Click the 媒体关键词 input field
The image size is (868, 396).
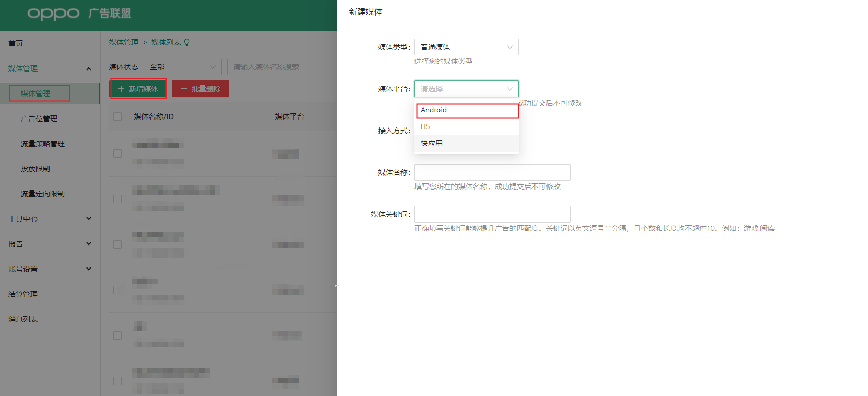pyautogui.click(x=493, y=214)
